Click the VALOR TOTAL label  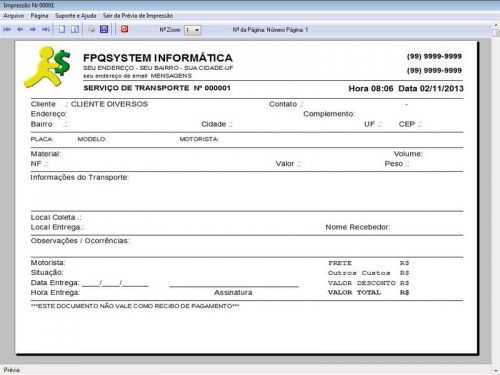[354, 292]
